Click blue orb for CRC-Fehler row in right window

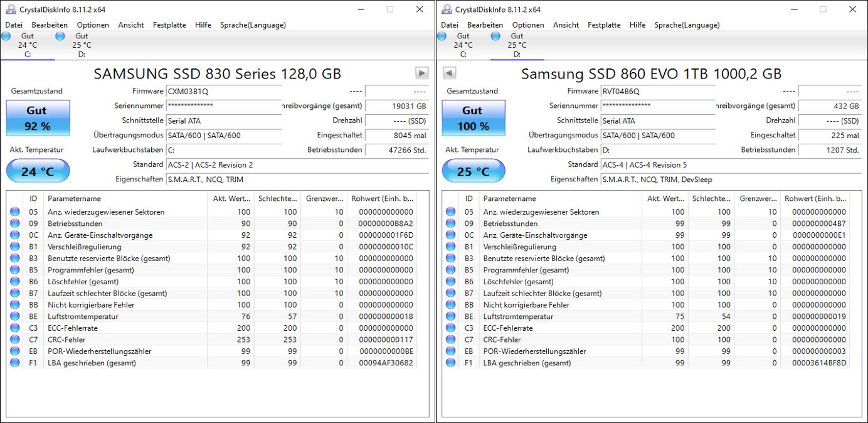(x=450, y=340)
